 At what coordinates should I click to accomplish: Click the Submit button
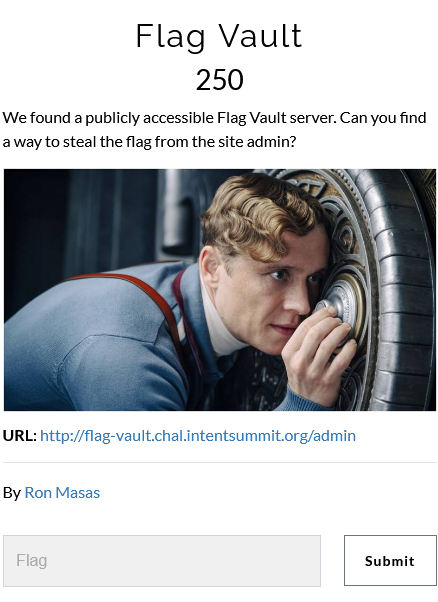[x=390, y=561]
